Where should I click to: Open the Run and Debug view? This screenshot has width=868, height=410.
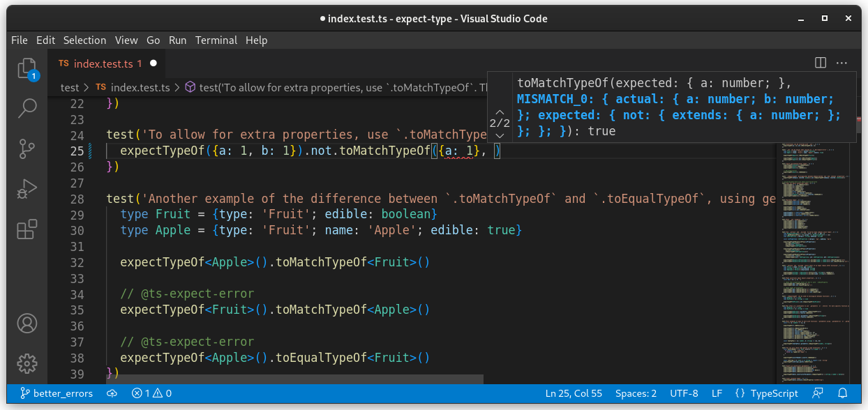pos(27,189)
